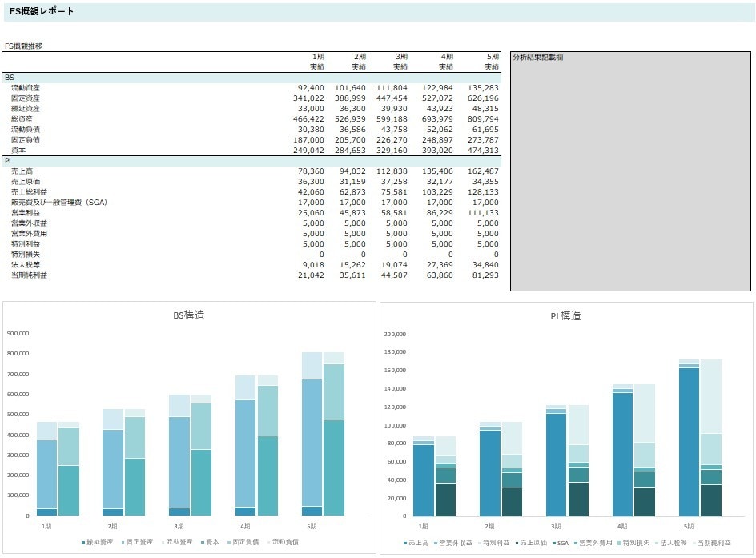Click the gross profit value 42,060
Image resolution: width=756 pixels, height=558 pixels.
311,192
